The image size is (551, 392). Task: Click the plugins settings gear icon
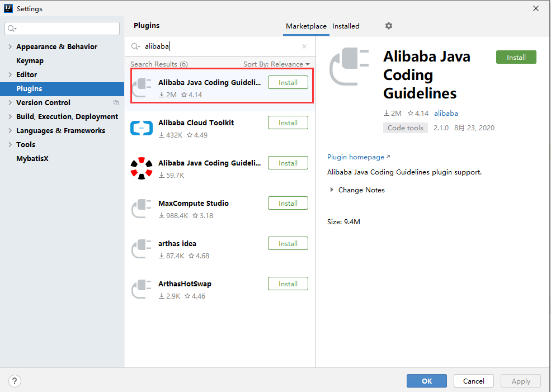click(x=388, y=26)
